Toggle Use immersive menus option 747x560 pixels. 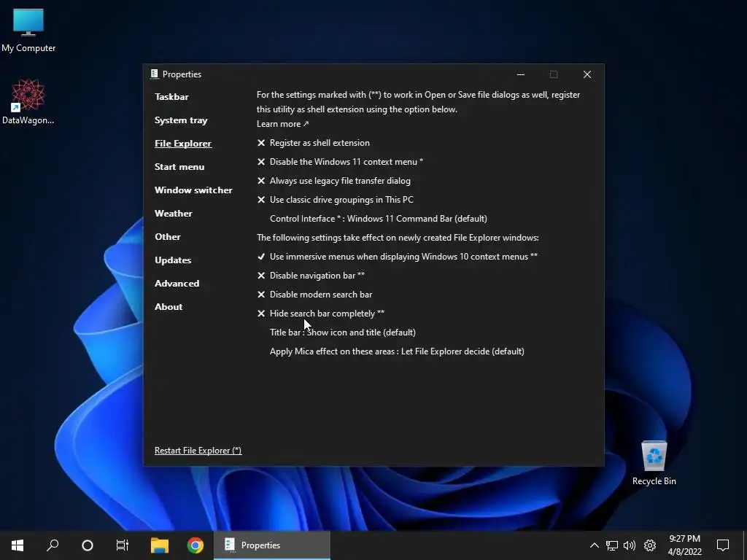398,257
